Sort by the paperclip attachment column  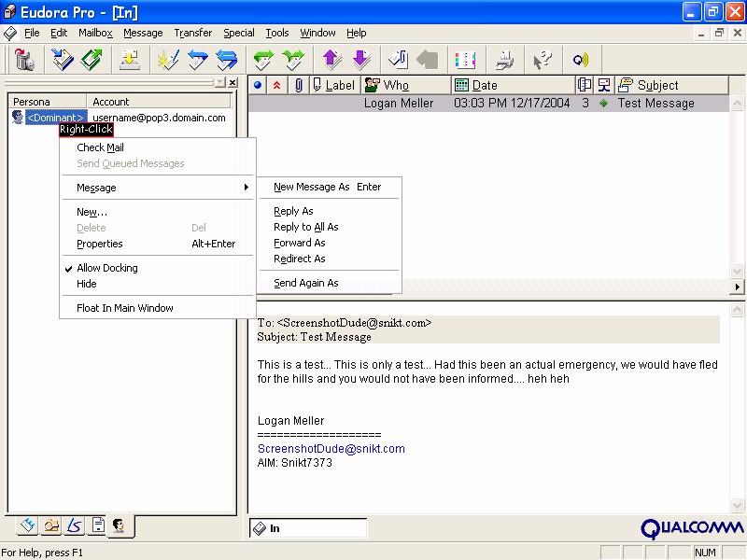299,85
